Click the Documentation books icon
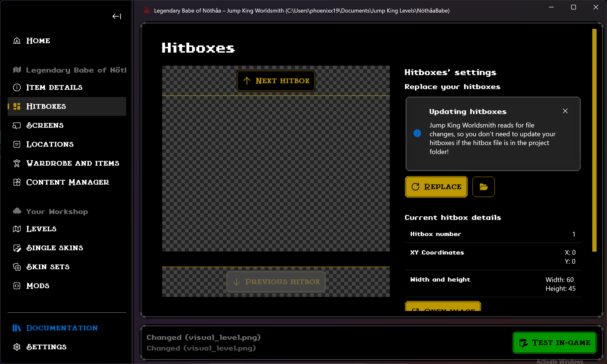The width and height of the screenshot is (607, 364). pyautogui.click(x=16, y=328)
